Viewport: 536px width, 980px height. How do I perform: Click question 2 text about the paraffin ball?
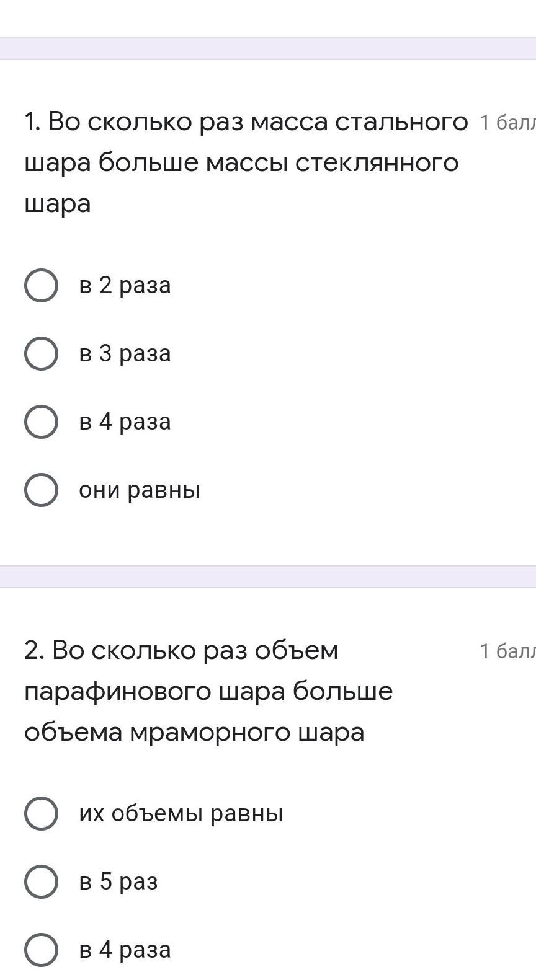[x=208, y=691]
